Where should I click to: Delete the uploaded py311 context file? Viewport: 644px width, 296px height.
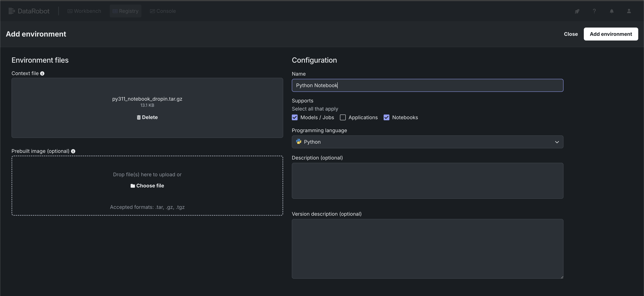click(x=147, y=117)
